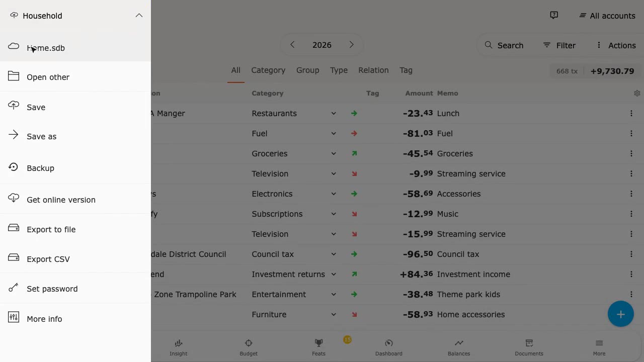Go to next year after 2026
The width and height of the screenshot is (644, 362).
pos(351,45)
